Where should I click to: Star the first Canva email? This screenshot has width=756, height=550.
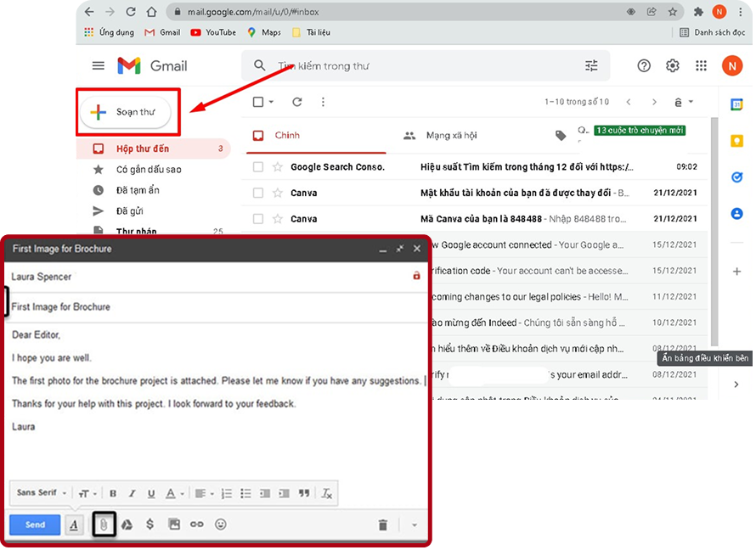click(277, 194)
